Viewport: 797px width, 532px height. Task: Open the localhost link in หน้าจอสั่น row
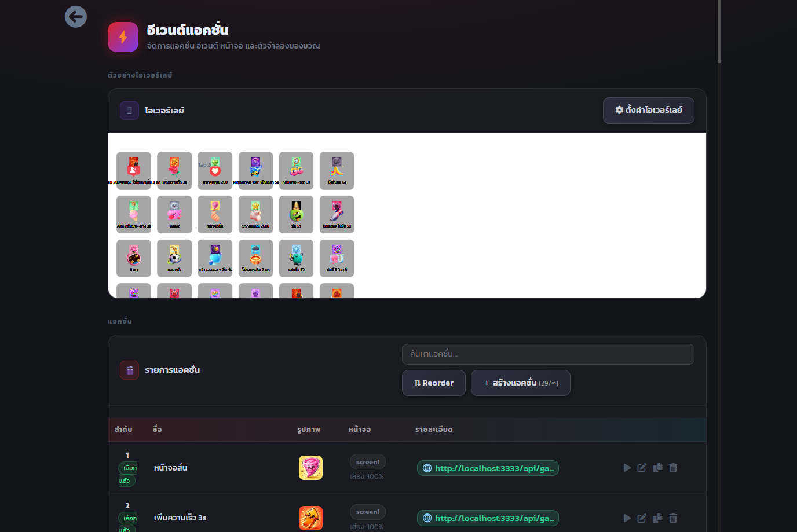pyautogui.click(x=488, y=468)
